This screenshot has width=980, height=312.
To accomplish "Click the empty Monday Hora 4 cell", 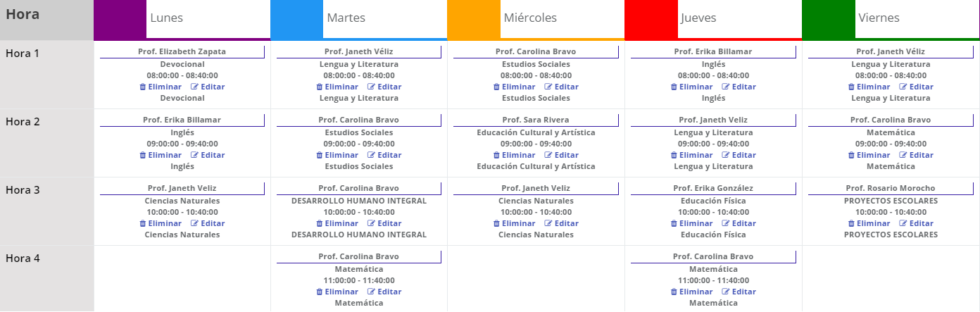I will point(182,278).
